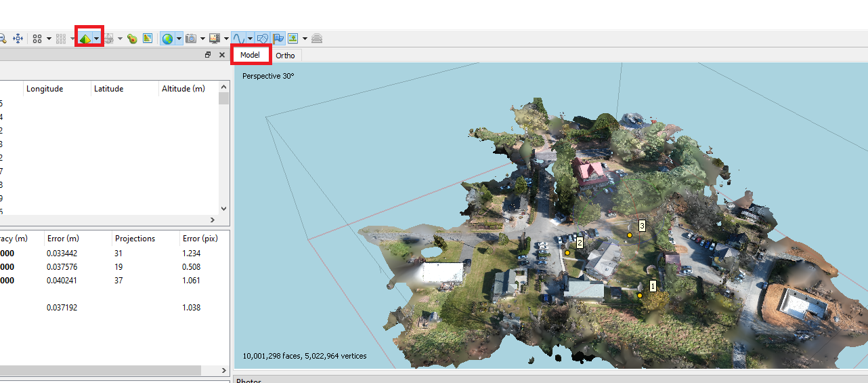Screen dimensions: 868x383
Task: Toggle marker visibility with the blue flag icon
Action: (x=278, y=39)
